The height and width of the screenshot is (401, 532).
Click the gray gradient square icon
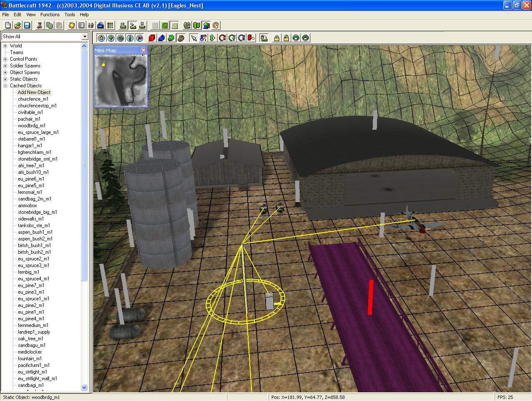(x=81, y=25)
